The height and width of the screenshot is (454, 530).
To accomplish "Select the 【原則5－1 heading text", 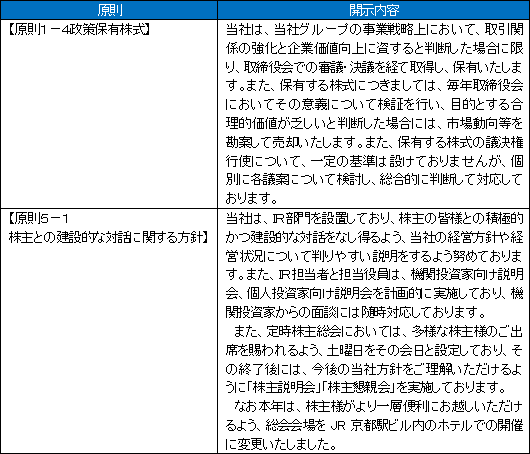I will tap(38, 219).
